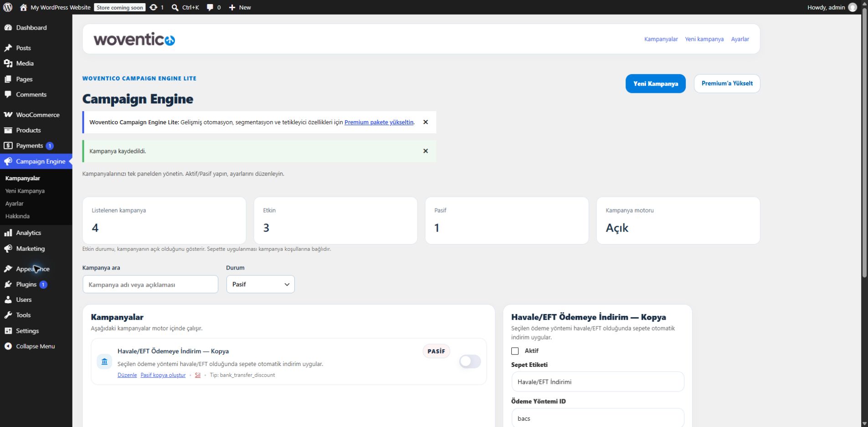Image resolution: width=868 pixels, height=427 pixels.
Task: Select Kampanyalar in top header navigation
Action: pyautogui.click(x=661, y=39)
